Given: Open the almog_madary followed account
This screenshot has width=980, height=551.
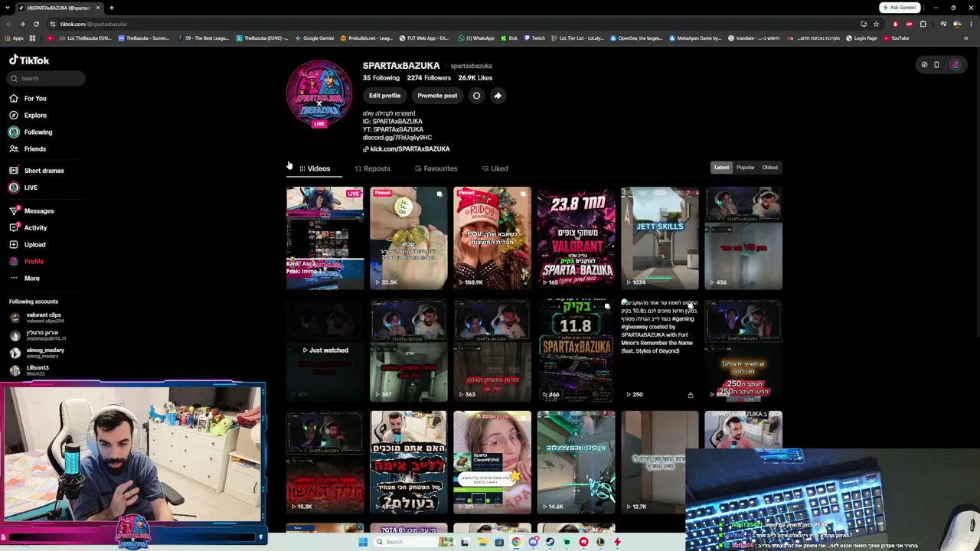Looking at the screenshot, I should pyautogui.click(x=37, y=353).
